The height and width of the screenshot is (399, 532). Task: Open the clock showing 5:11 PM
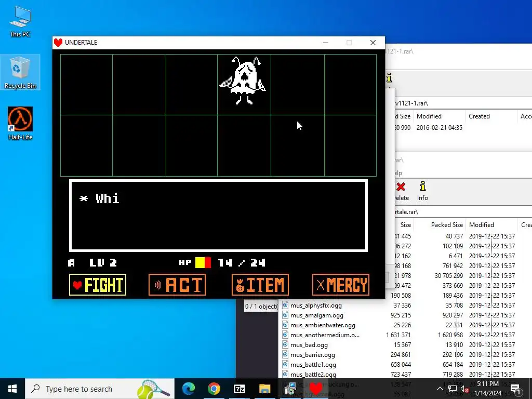[x=487, y=389]
